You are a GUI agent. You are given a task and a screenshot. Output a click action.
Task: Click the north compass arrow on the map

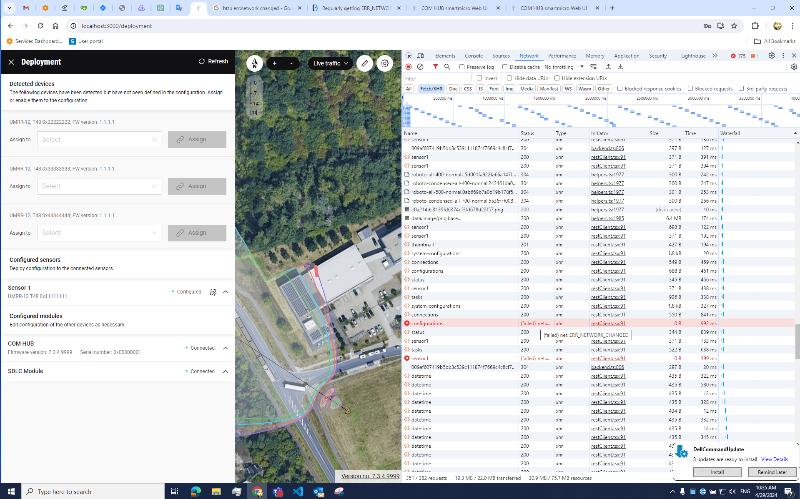point(255,63)
